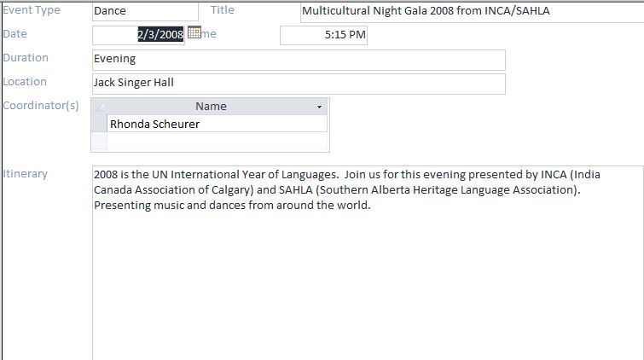Click into the Title field with Multicultural Night Gala
This screenshot has height=360, width=644.
(x=473, y=11)
